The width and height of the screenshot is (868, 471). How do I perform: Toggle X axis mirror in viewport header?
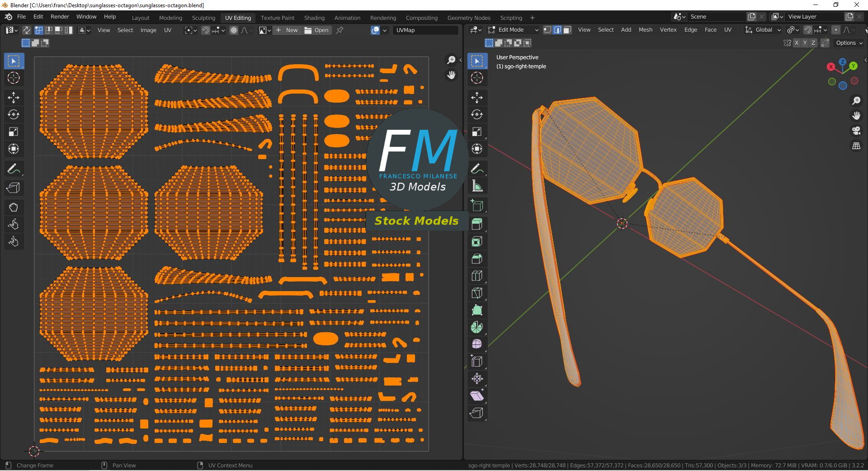click(797, 43)
